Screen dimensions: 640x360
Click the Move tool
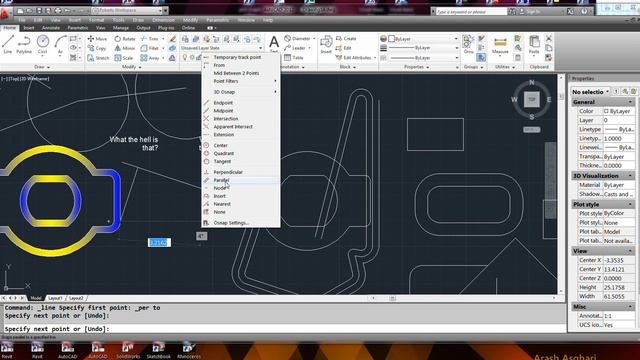[98, 39]
